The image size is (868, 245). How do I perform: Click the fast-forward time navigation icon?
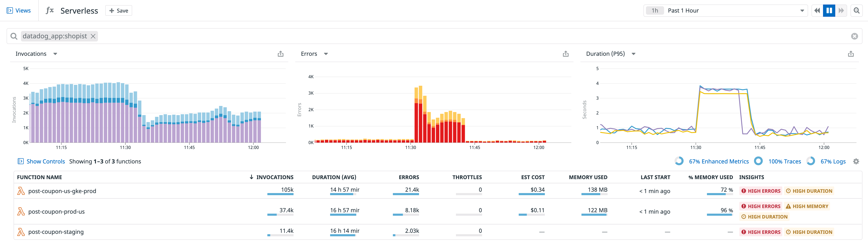click(841, 10)
